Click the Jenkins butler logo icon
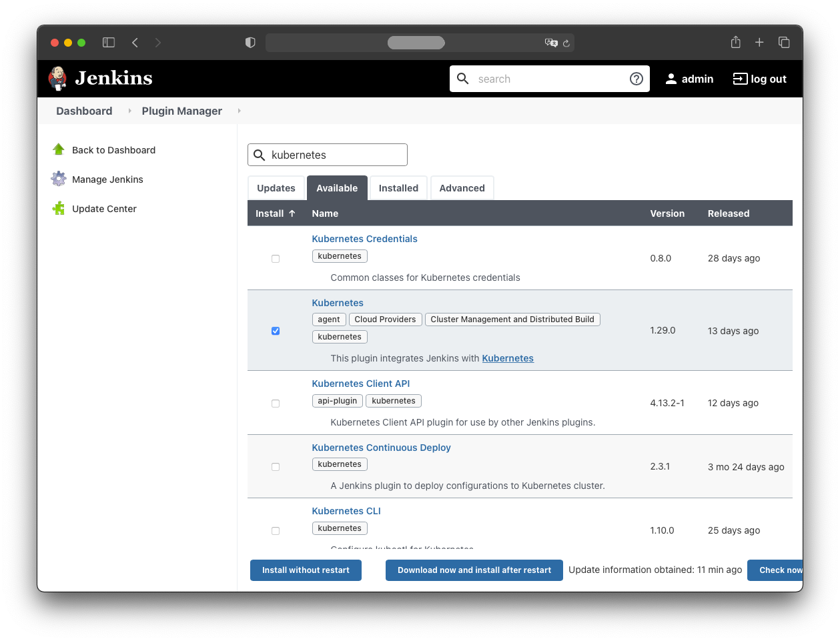This screenshot has height=641, width=840. [58, 78]
